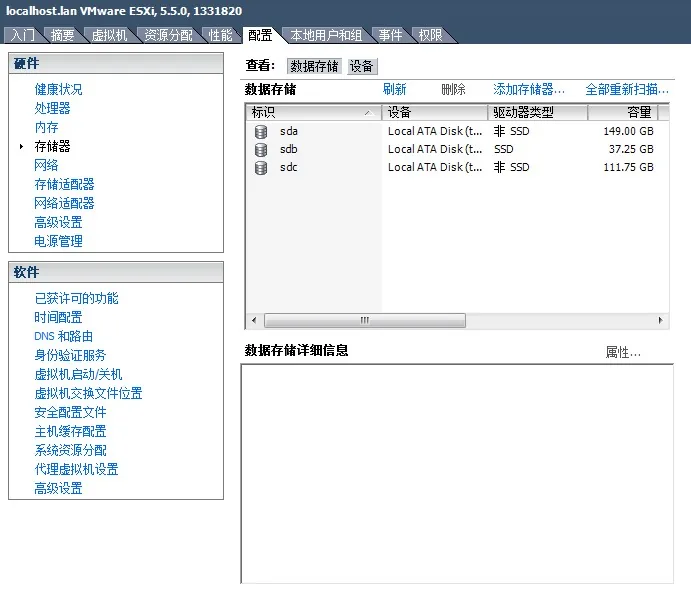Image resolution: width=691 pixels, height=605 pixels.
Task: Switch to the 事件 tab
Action: pos(390,35)
